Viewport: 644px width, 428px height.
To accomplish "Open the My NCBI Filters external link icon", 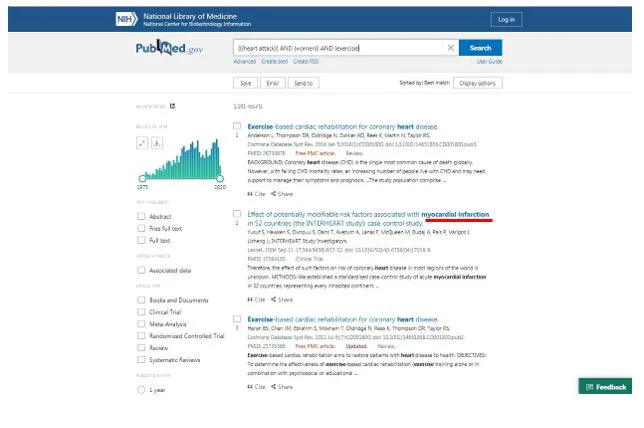I will click(x=172, y=106).
